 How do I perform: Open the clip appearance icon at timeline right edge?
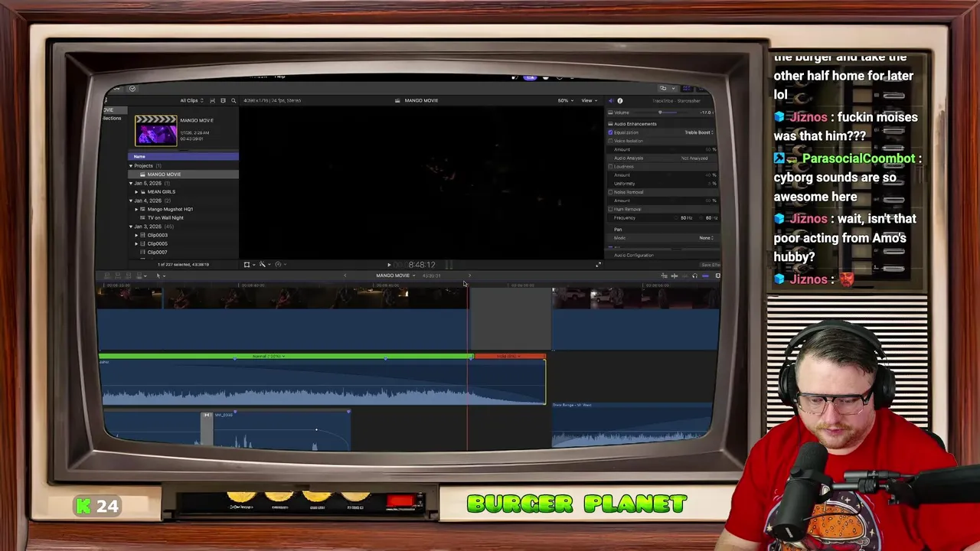pos(717,275)
